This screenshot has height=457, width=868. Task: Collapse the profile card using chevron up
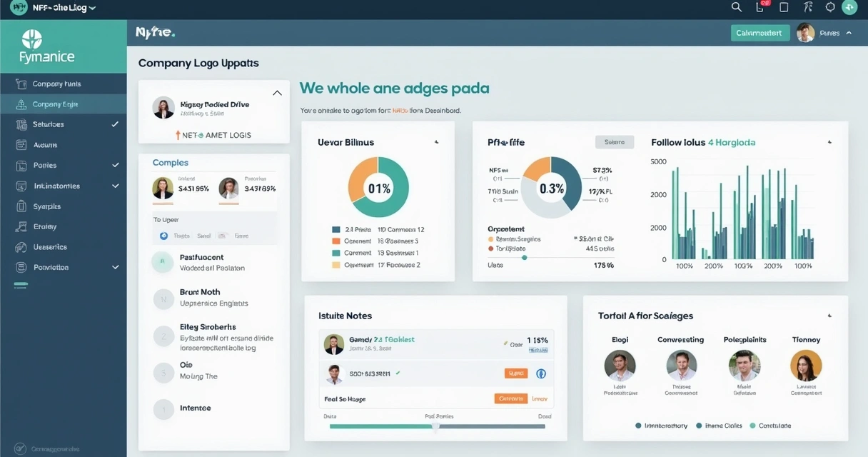[277, 93]
